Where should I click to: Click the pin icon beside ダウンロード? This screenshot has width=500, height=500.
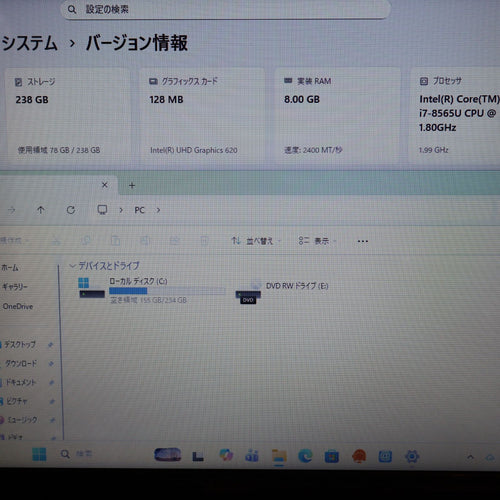pos(51,364)
